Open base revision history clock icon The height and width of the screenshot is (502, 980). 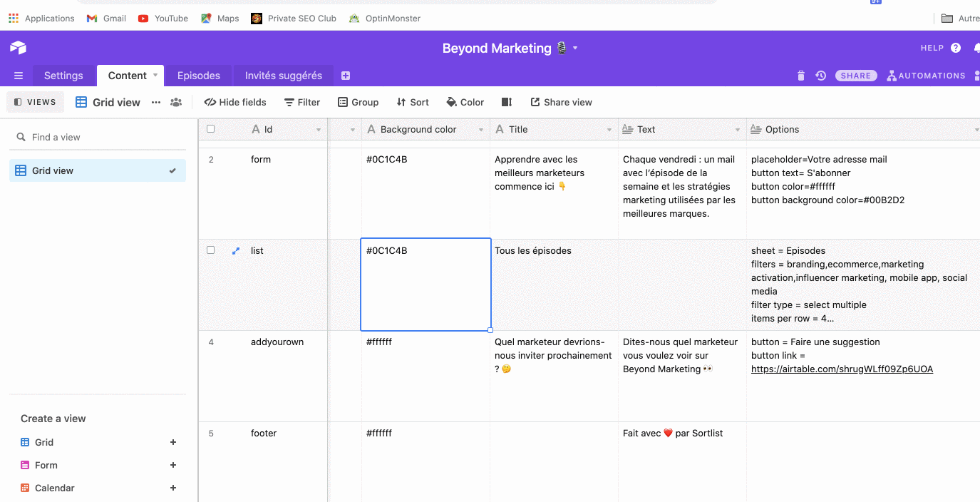click(x=821, y=76)
